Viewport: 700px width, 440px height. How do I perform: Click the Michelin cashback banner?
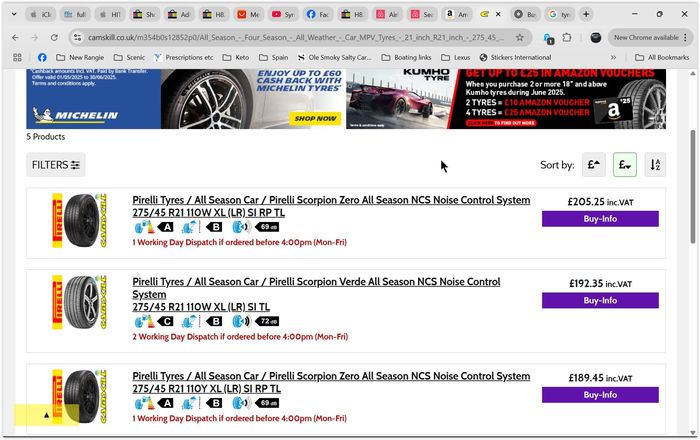coord(185,99)
